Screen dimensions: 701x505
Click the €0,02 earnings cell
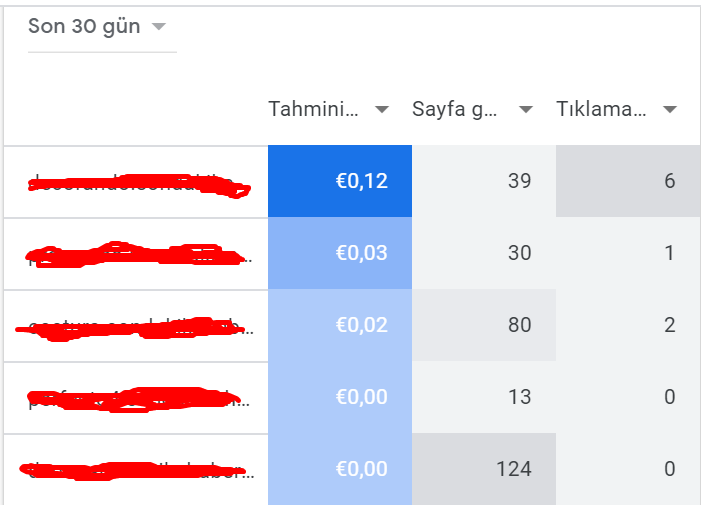click(340, 325)
